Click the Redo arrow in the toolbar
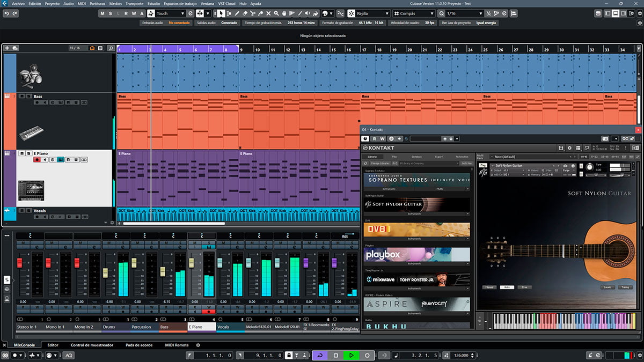The width and height of the screenshot is (644, 362). click(x=14, y=13)
